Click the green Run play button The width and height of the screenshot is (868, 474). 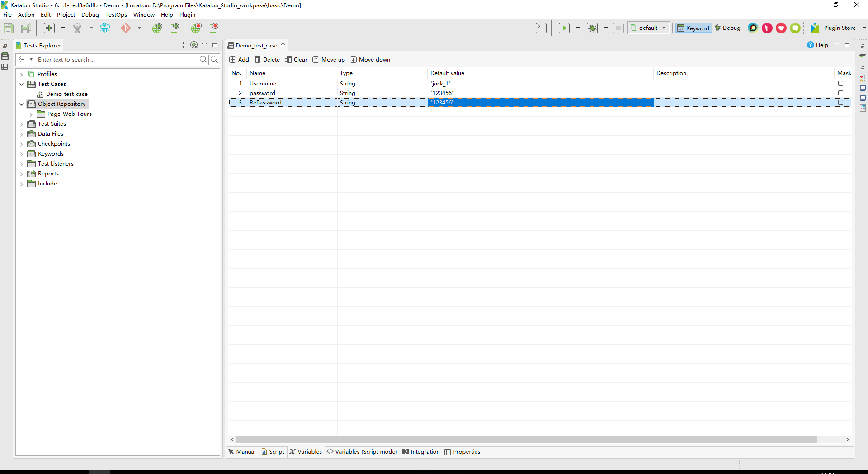point(564,28)
